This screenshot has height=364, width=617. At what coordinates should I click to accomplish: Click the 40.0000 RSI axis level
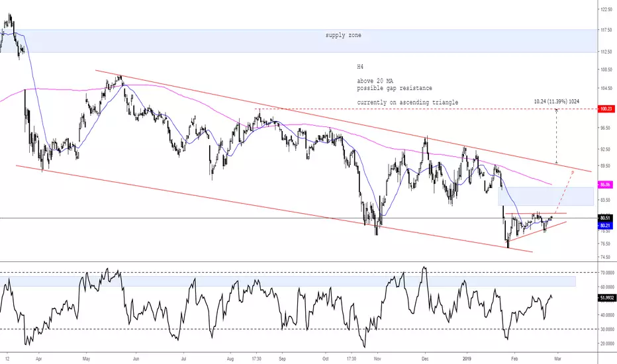click(x=607, y=315)
